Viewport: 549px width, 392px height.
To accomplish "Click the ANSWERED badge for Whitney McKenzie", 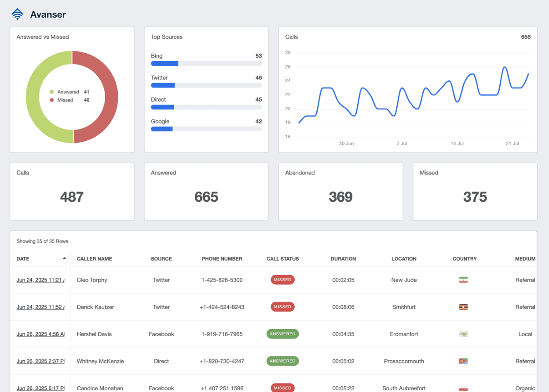I will coord(282,361).
